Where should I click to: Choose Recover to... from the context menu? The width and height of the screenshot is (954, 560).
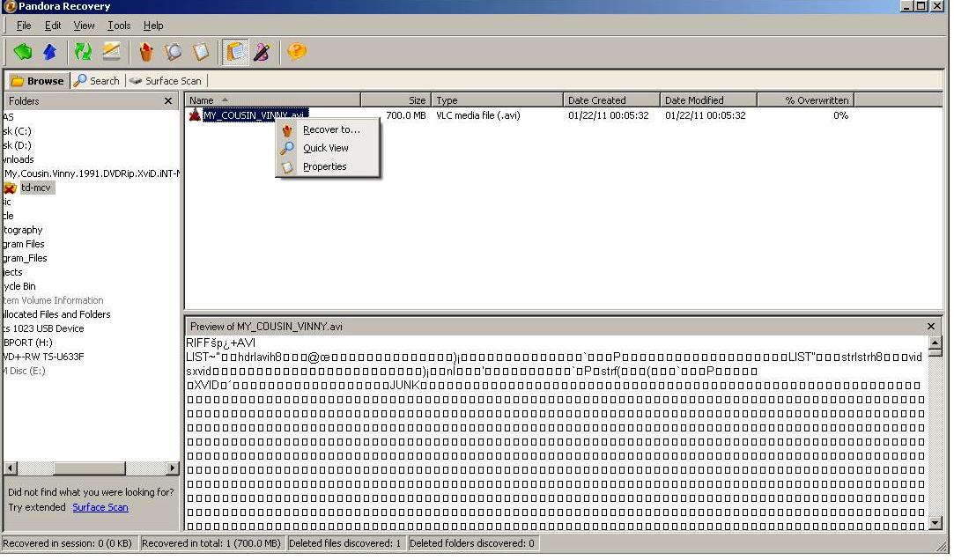pos(331,129)
